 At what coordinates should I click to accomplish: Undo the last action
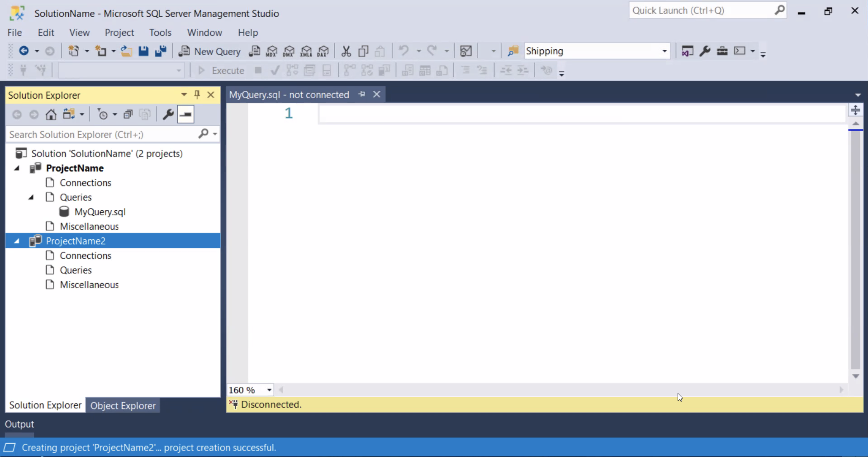404,51
